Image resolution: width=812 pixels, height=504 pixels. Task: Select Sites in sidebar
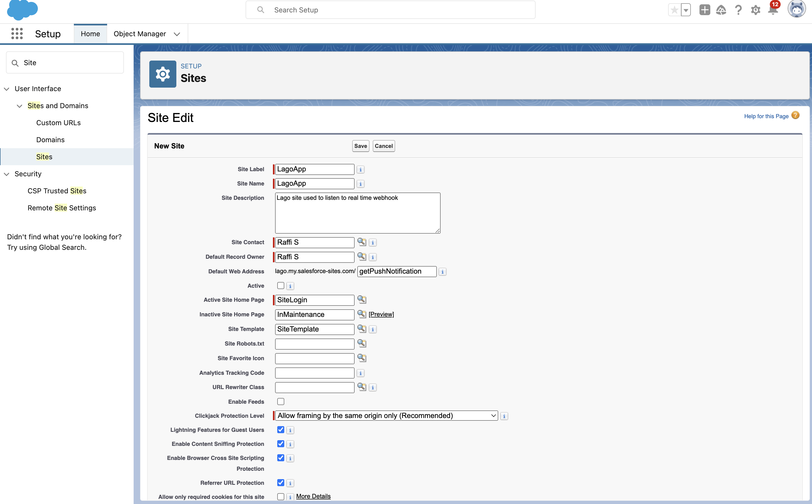44,157
